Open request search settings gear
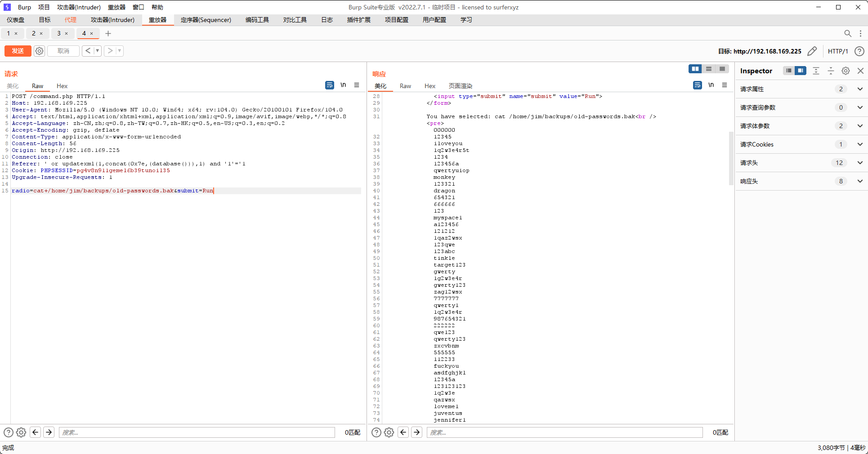The image size is (868, 454). (x=21, y=432)
